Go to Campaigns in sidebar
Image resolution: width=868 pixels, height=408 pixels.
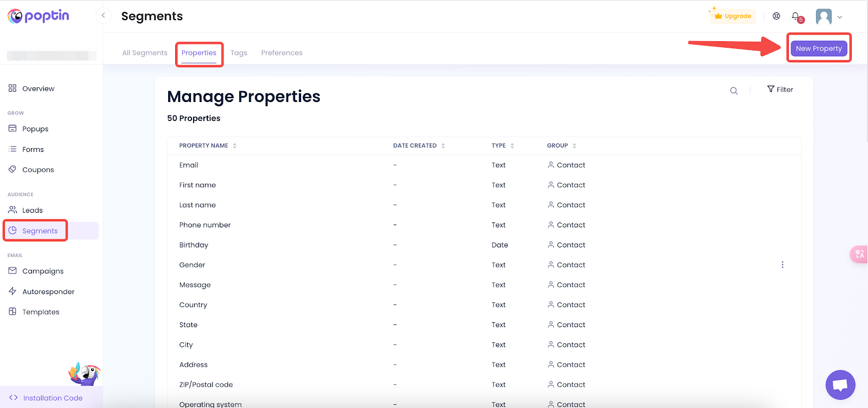pyautogui.click(x=43, y=271)
